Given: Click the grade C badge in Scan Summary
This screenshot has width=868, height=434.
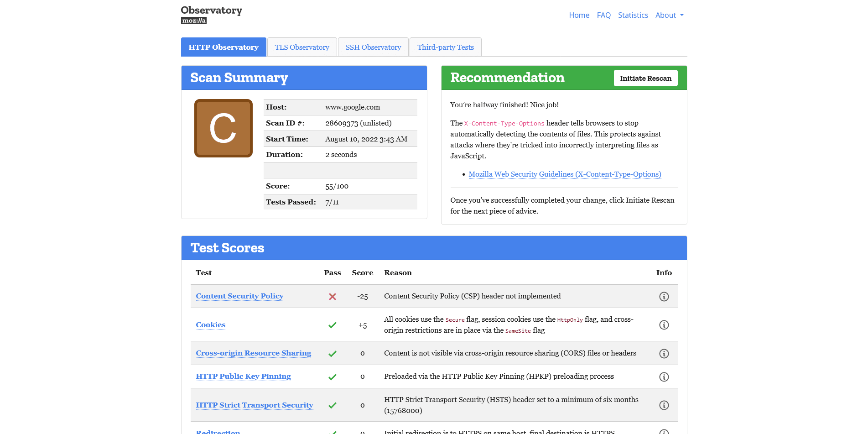Looking at the screenshot, I should [x=223, y=128].
